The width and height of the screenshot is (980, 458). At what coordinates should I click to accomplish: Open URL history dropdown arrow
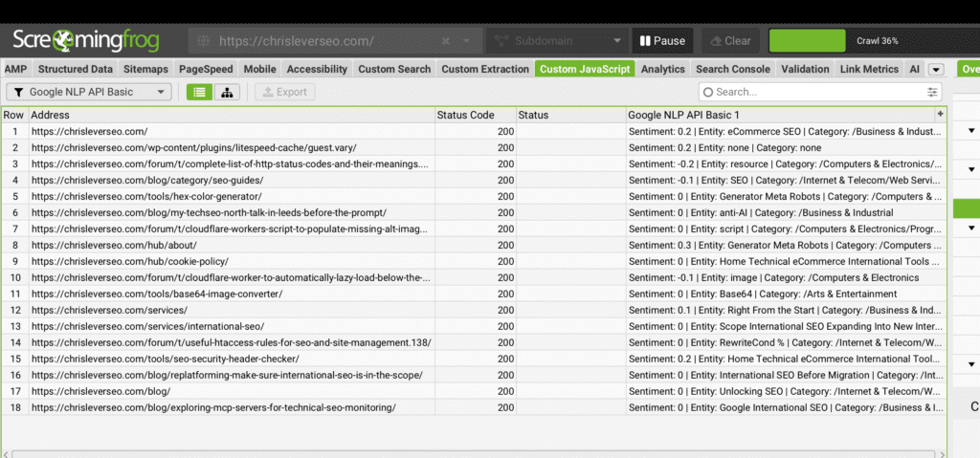tap(466, 41)
